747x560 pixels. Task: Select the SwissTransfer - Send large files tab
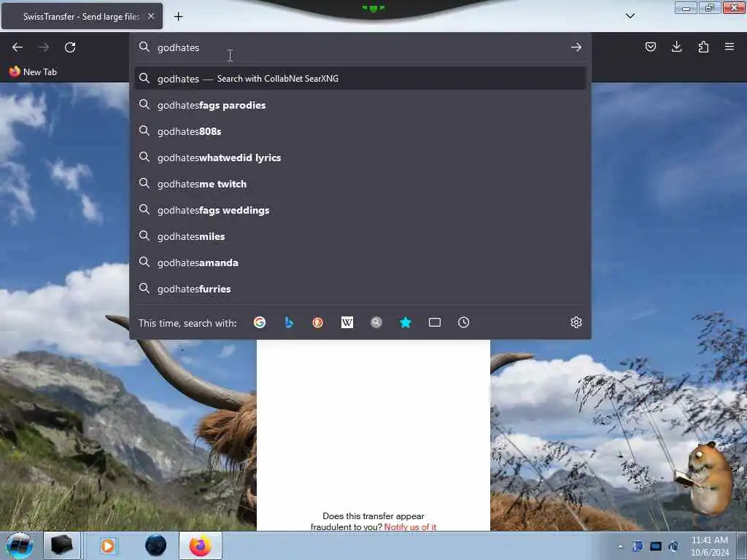(82, 16)
